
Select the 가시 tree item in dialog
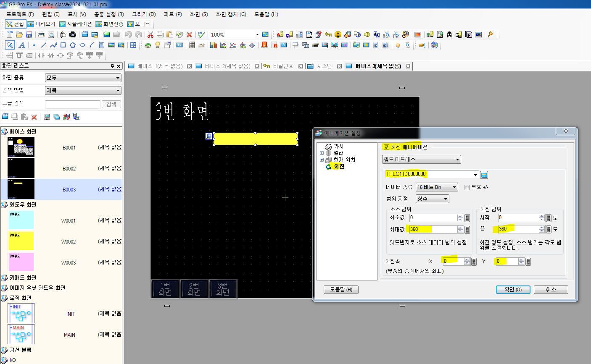point(334,147)
